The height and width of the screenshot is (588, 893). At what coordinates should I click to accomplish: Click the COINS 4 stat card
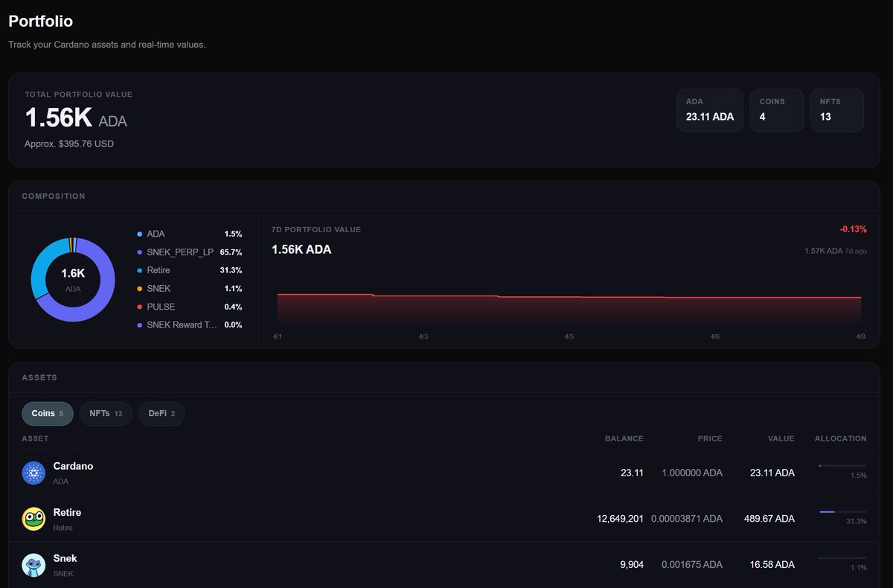pos(777,110)
